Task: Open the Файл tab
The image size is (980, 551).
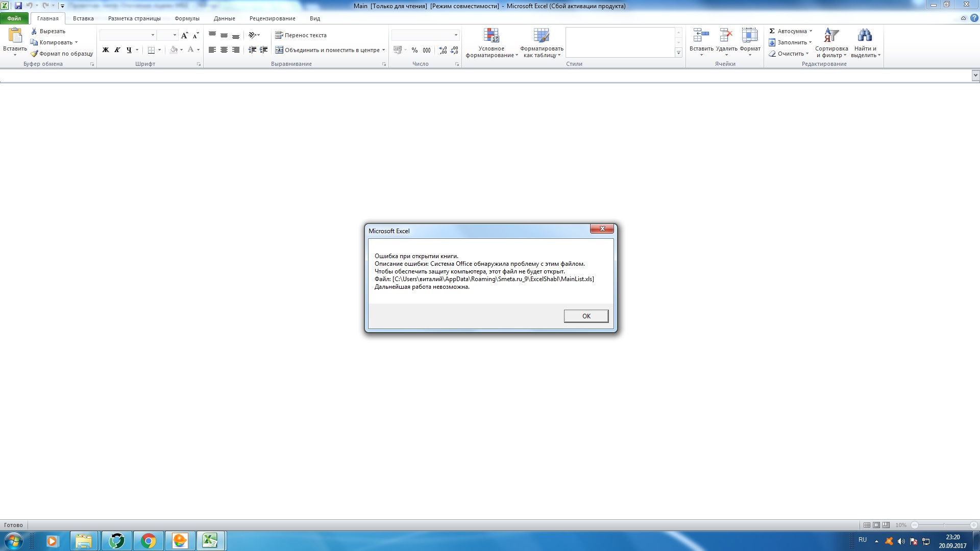Action: (x=14, y=18)
